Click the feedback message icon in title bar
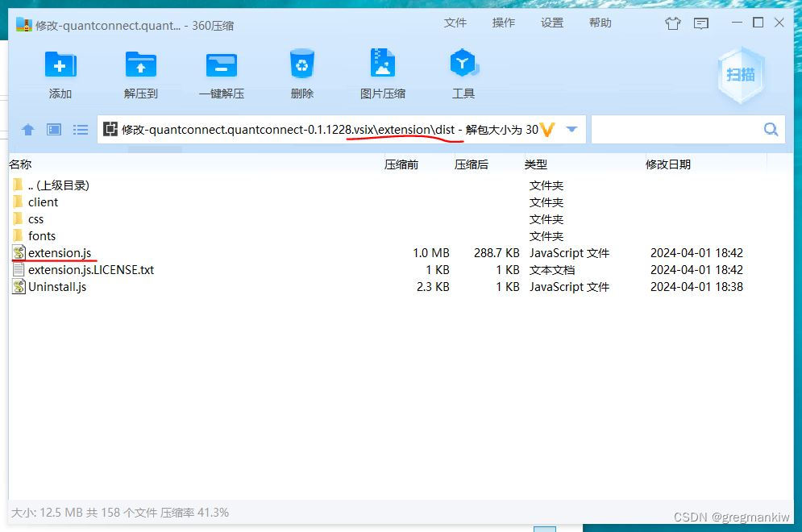802x532 pixels. [x=700, y=23]
